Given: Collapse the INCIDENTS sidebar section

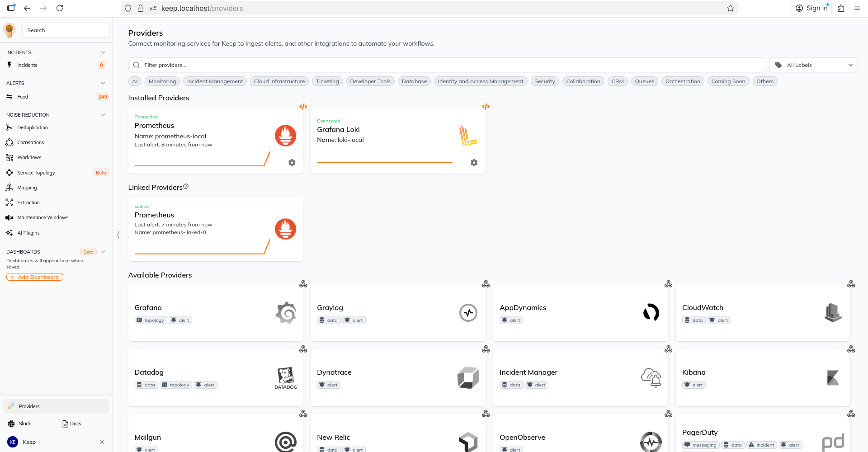Looking at the screenshot, I should tap(103, 52).
